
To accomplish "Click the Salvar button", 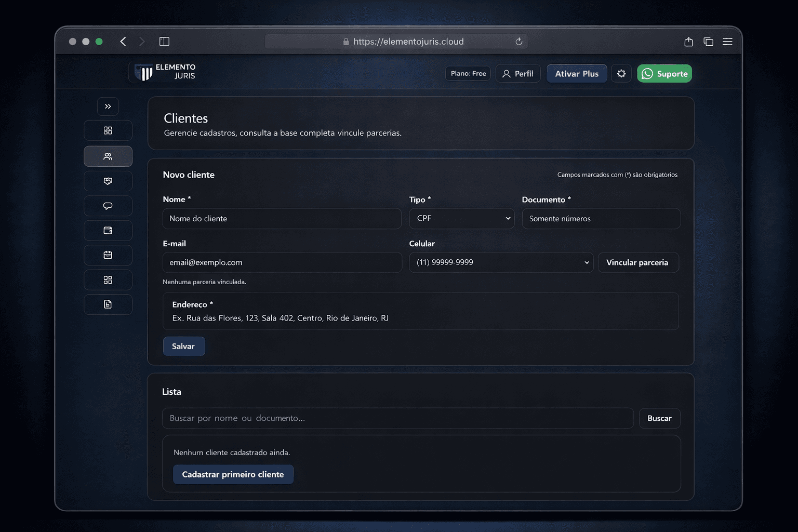I will tap(184, 347).
